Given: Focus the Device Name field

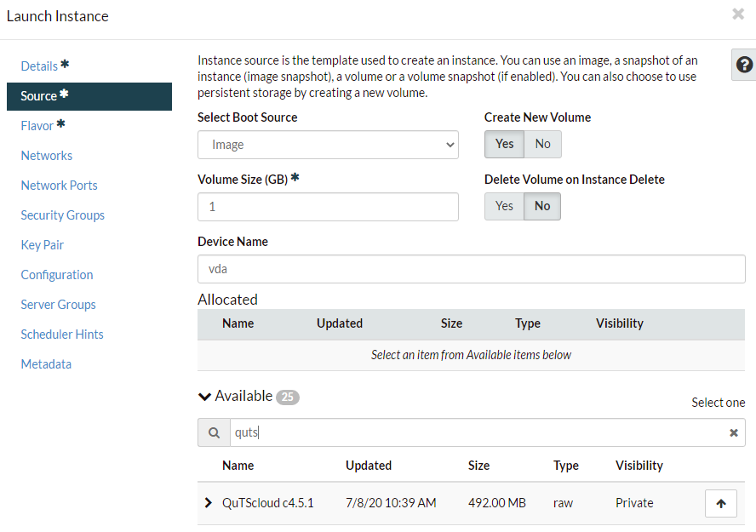Looking at the screenshot, I should [x=471, y=269].
